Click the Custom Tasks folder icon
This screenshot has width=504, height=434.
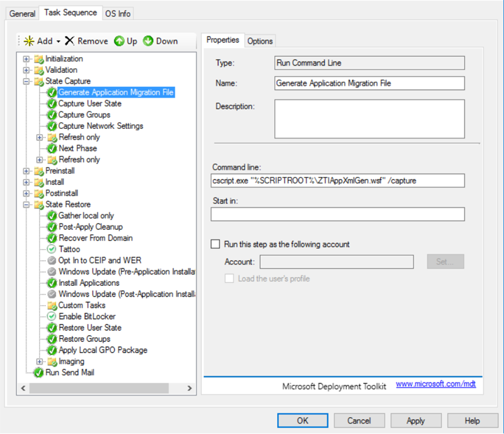(x=52, y=305)
